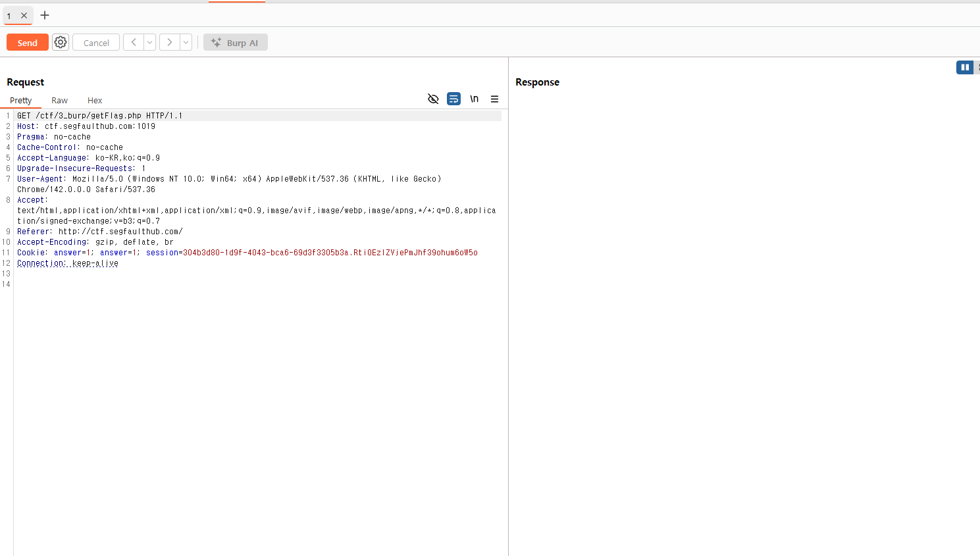Click the orange Send button
The image size is (980, 556).
[27, 42]
